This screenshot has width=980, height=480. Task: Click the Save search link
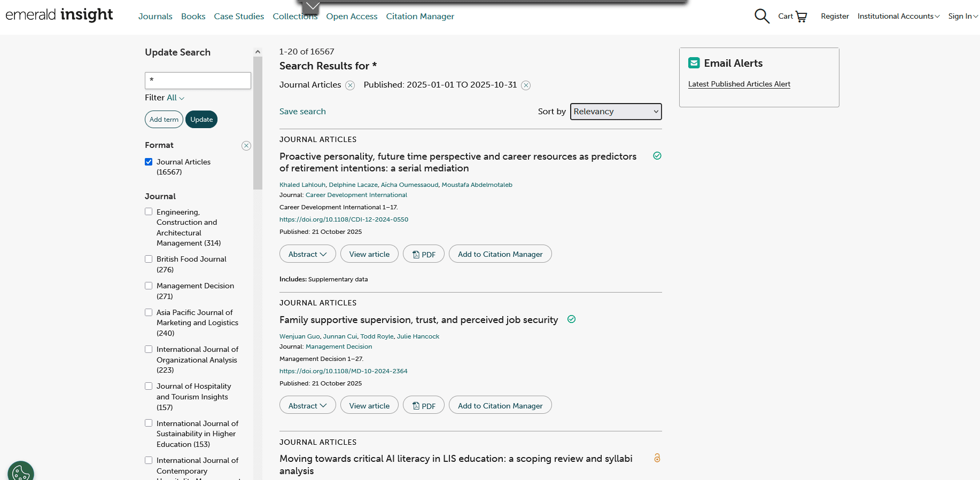[302, 112]
